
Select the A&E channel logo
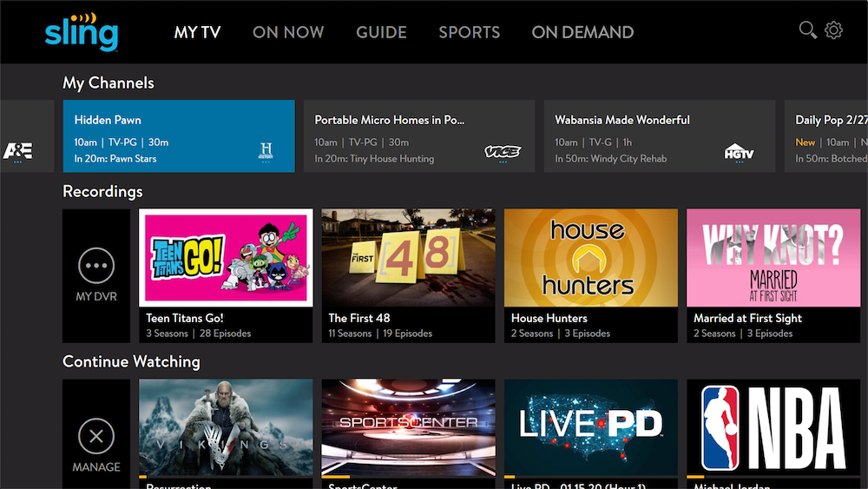tap(17, 150)
